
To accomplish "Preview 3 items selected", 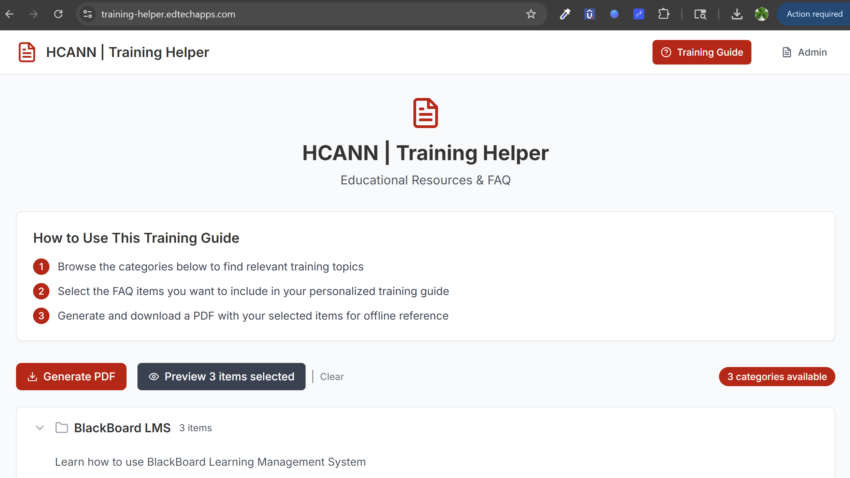I will (221, 377).
